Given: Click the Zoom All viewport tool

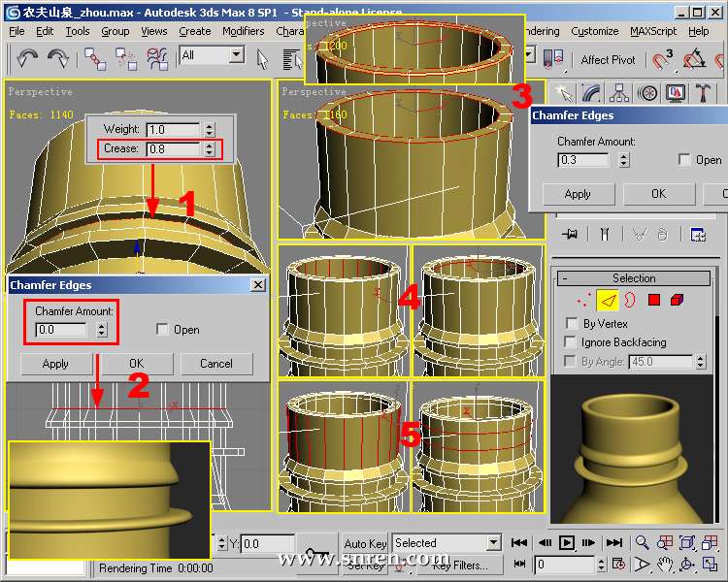Looking at the screenshot, I should pos(664,542).
